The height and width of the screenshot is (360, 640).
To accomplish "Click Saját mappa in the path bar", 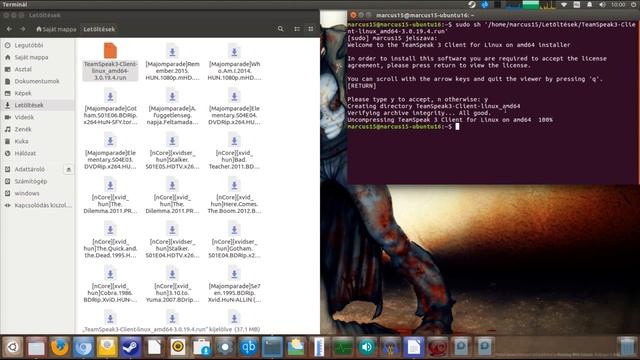I will pos(56,29).
